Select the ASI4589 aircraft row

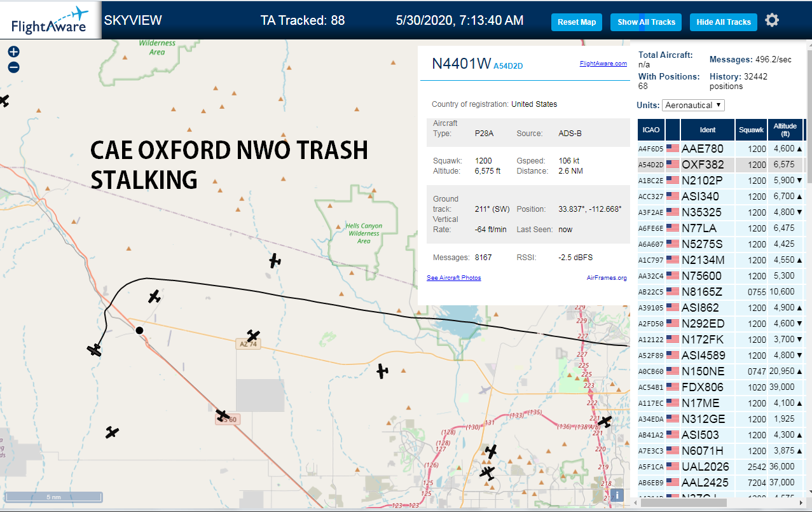pyautogui.click(x=720, y=356)
